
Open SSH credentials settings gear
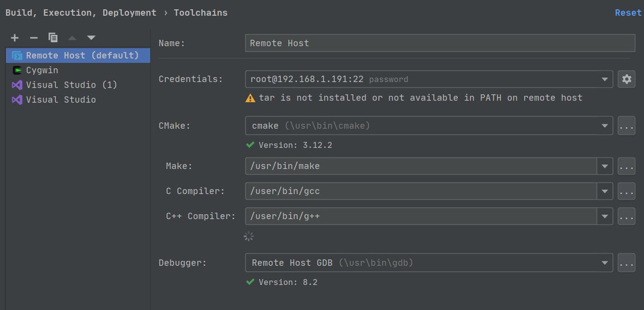[x=626, y=79]
